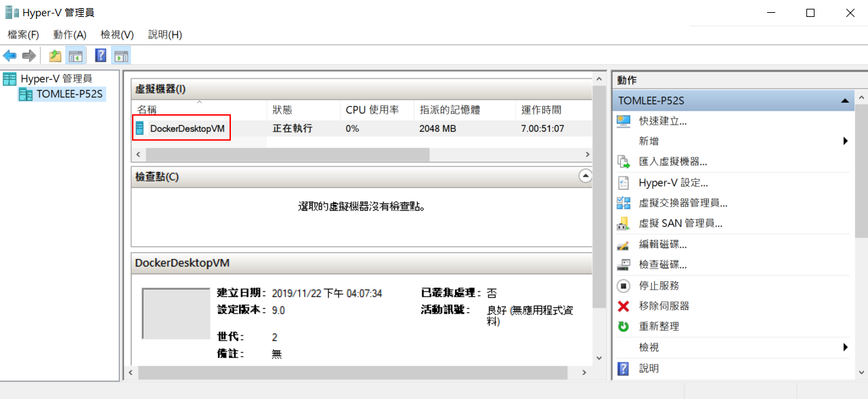The image size is (868, 399).
Task: Click the up-one-level folder toolbar icon
Action: pyautogui.click(x=56, y=55)
